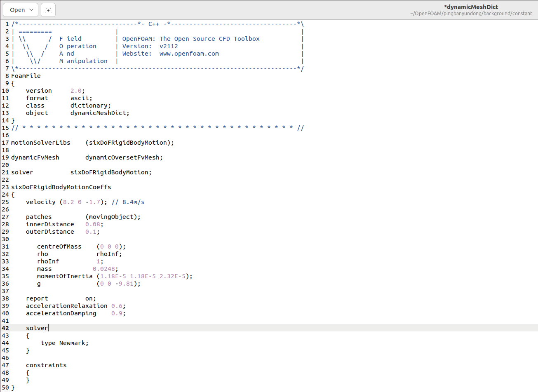
Task: Click the new document tab icon
Action: 48,10
